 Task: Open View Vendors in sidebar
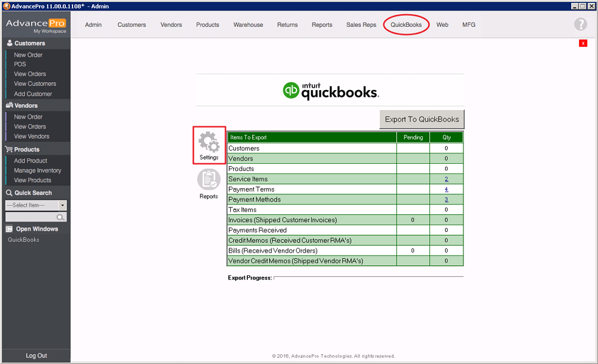32,136
